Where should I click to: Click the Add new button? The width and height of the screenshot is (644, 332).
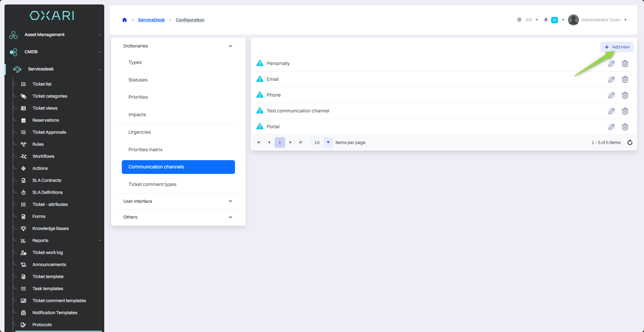(617, 47)
